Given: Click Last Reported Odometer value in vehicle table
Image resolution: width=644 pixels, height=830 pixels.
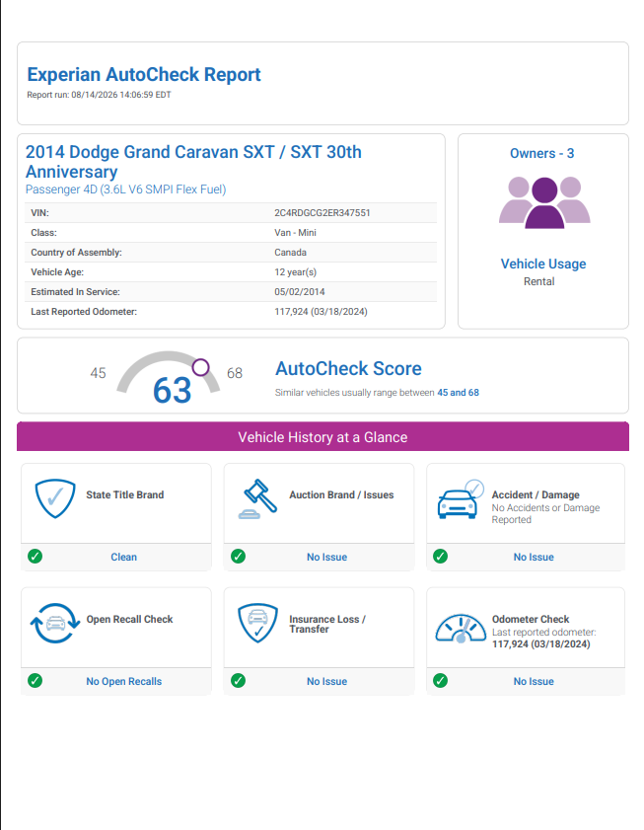Looking at the screenshot, I should tap(321, 311).
